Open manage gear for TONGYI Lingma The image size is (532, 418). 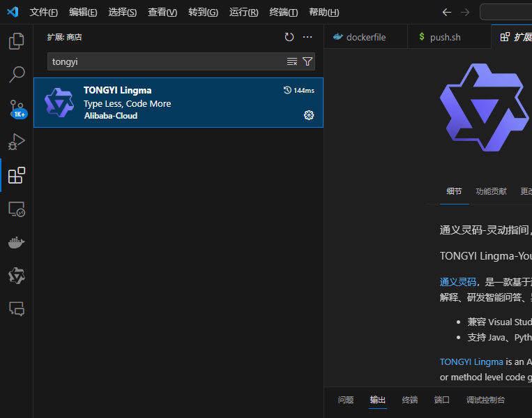309,115
